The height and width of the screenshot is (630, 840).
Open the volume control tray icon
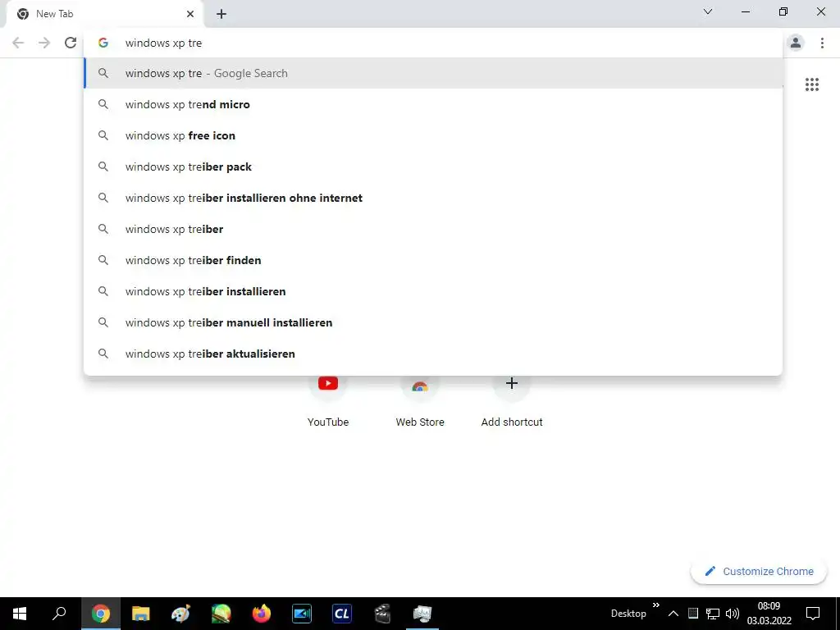click(x=733, y=614)
